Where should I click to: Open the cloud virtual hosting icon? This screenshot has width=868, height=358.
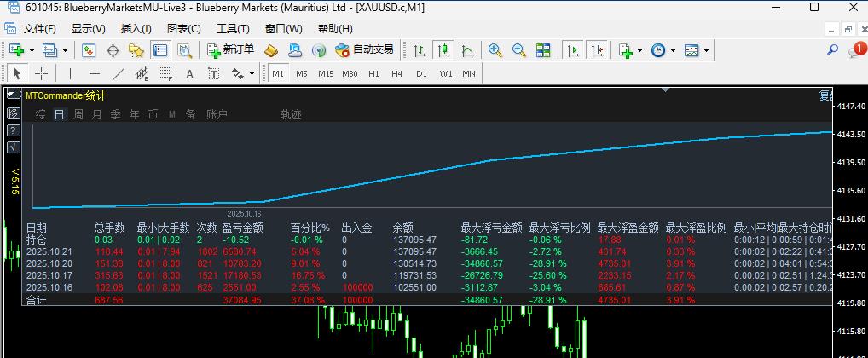point(295,50)
